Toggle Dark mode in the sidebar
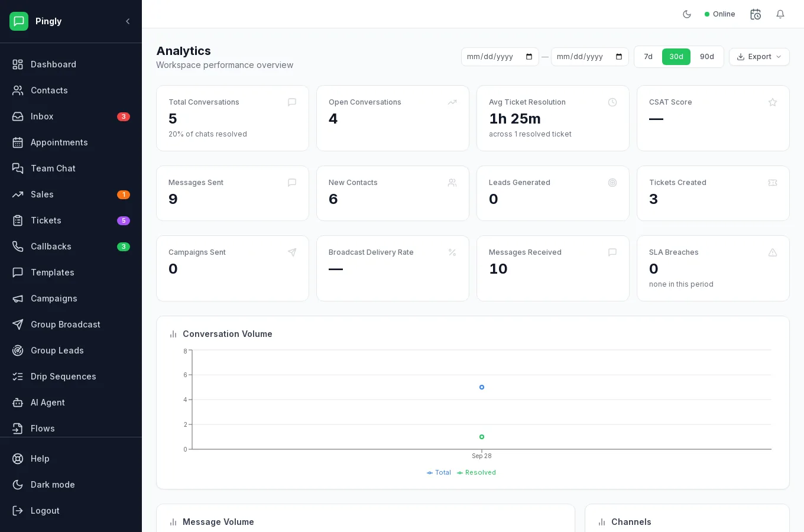Screen dimensions: 804x532 (x=71, y=485)
